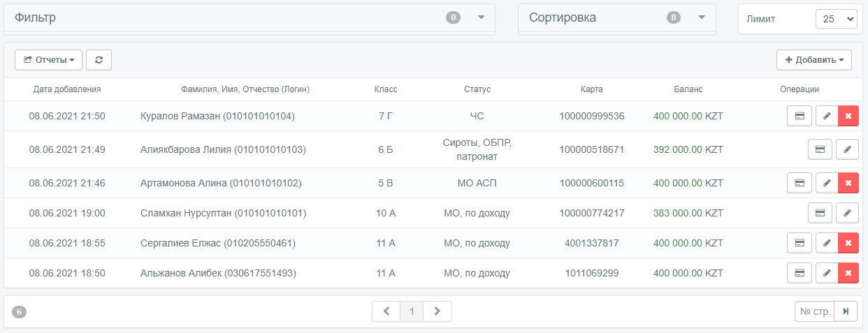Open the Добавить dropdown button

pyautogui.click(x=814, y=60)
